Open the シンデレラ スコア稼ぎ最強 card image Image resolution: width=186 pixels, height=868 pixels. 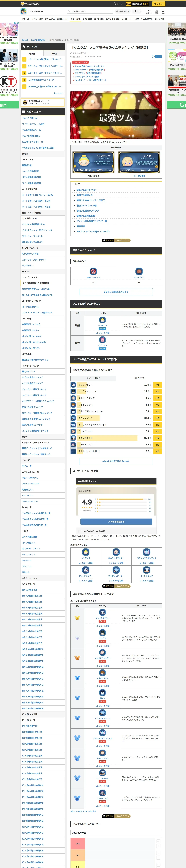(93, 162)
